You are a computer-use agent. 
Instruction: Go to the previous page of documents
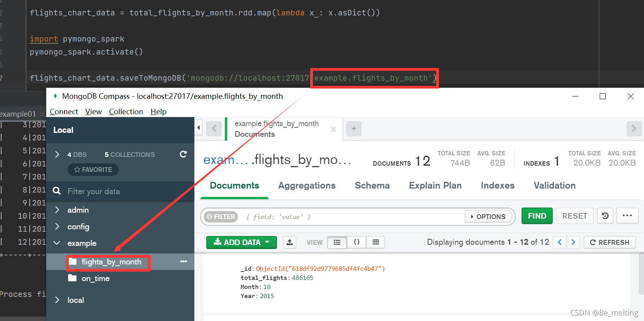[x=559, y=242]
